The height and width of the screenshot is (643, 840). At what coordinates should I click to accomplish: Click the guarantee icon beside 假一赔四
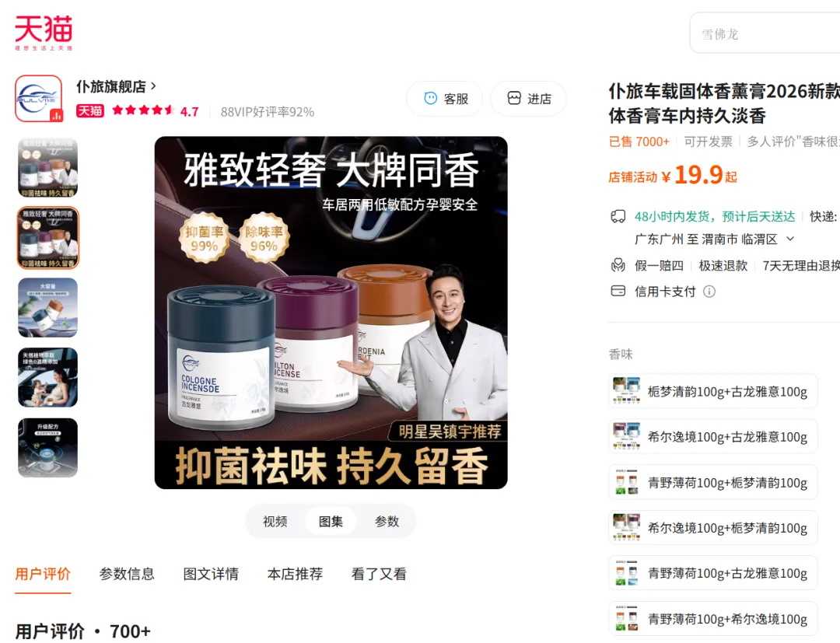point(618,265)
